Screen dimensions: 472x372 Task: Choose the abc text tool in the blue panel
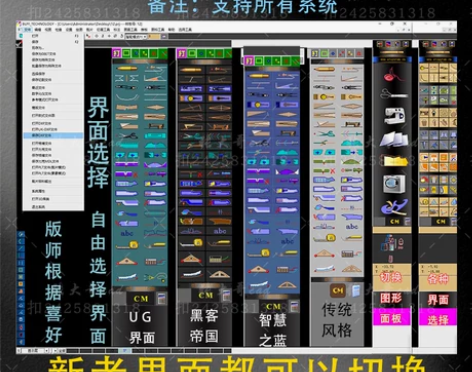click(x=287, y=241)
